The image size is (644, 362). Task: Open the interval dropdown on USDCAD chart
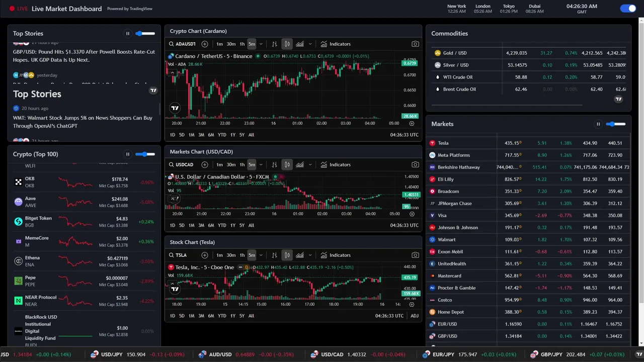261,165
